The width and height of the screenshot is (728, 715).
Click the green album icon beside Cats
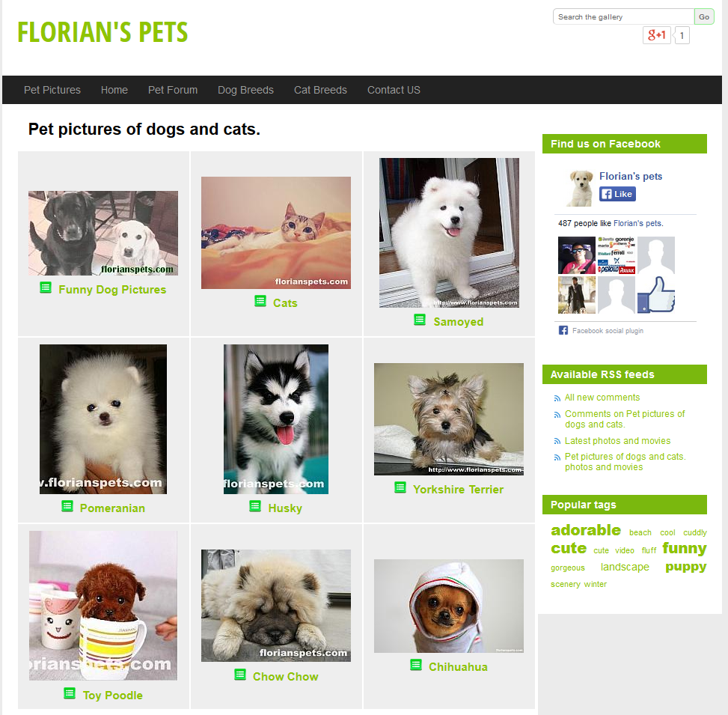(260, 301)
